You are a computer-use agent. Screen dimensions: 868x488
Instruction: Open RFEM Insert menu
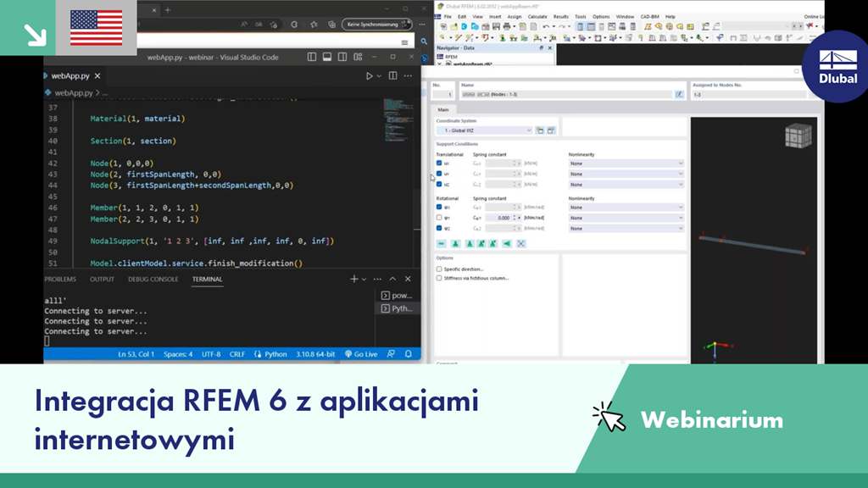(x=495, y=17)
